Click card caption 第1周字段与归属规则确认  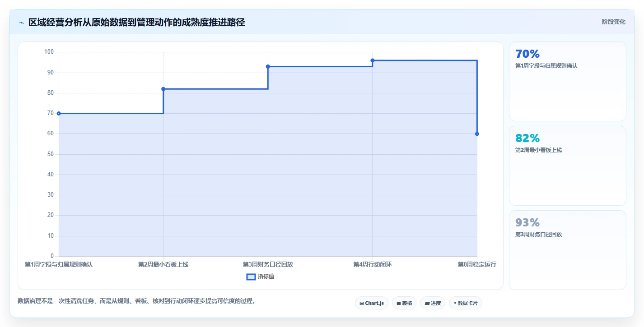coord(546,66)
